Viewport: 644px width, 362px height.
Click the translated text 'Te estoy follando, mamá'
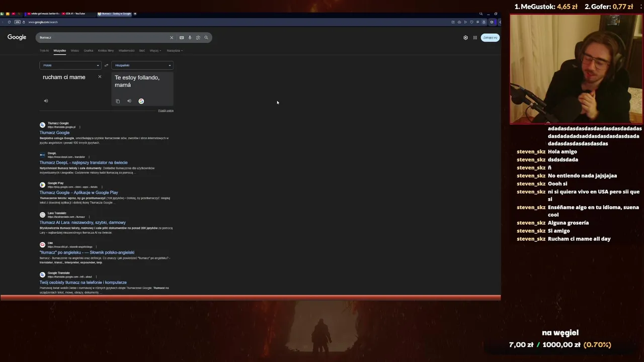click(x=137, y=81)
